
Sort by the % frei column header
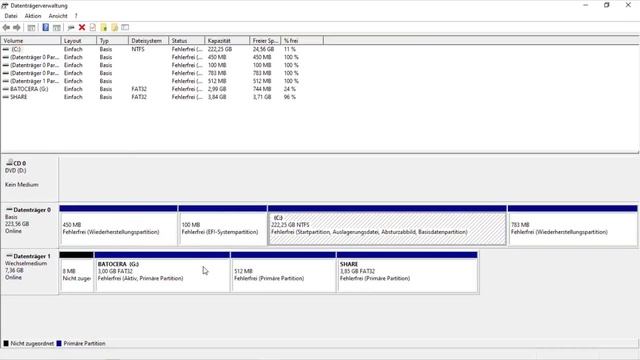tap(302, 41)
